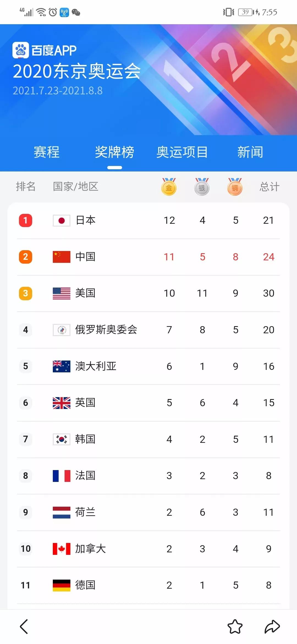The height and width of the screenshot is (644, 297).
Task: Tap the gold medal column icon
Action: pos(169,187)
